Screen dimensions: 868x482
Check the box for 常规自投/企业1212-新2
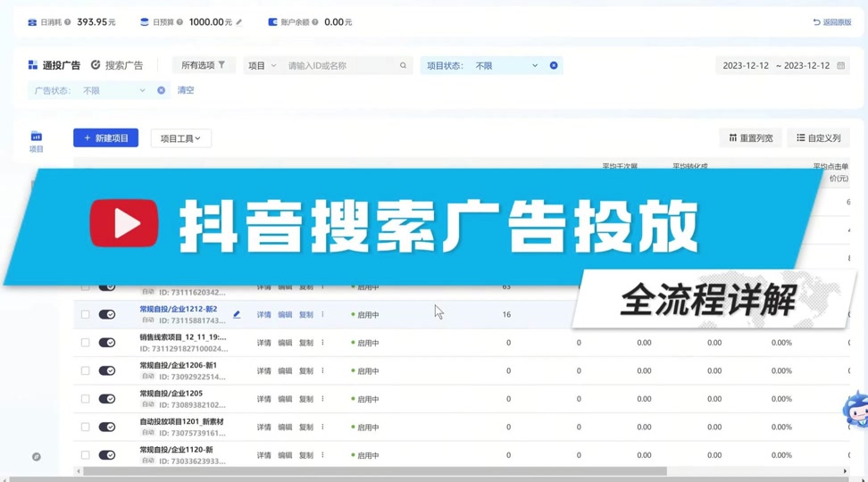(x=85, y=314)
